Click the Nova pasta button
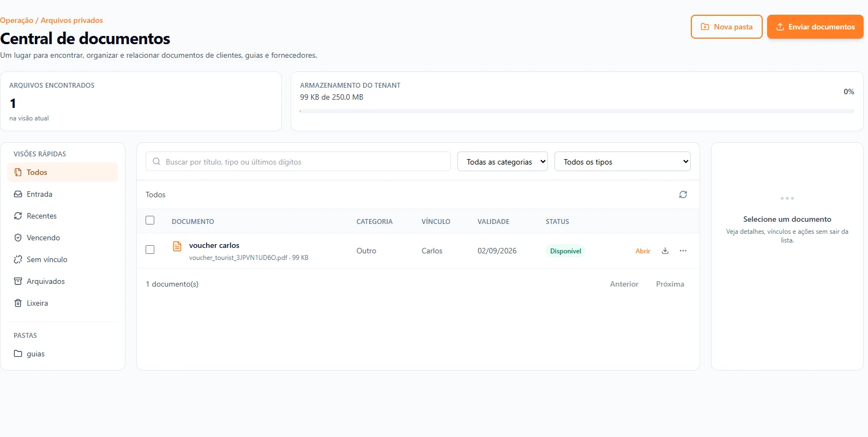This screenshot has height=437, width=868. 726,27
